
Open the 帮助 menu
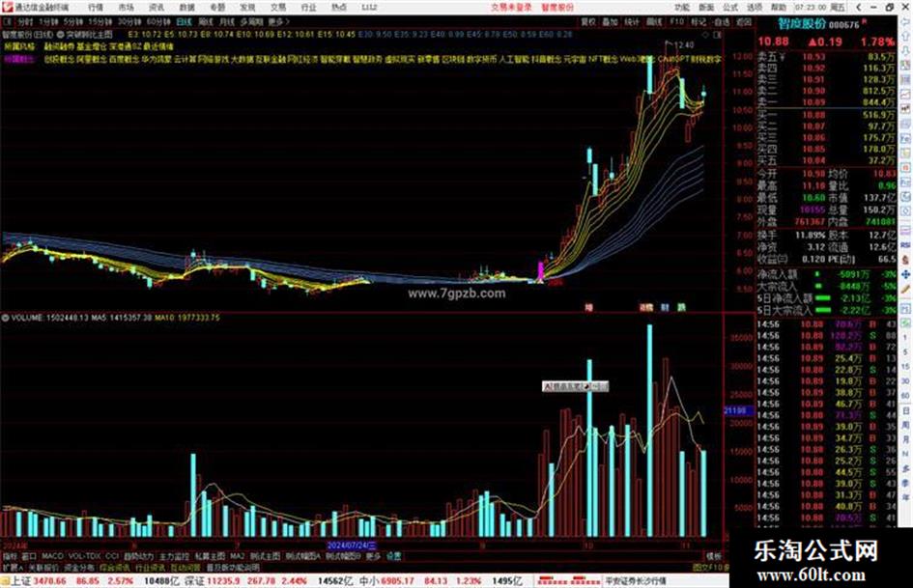coord(779,8)
